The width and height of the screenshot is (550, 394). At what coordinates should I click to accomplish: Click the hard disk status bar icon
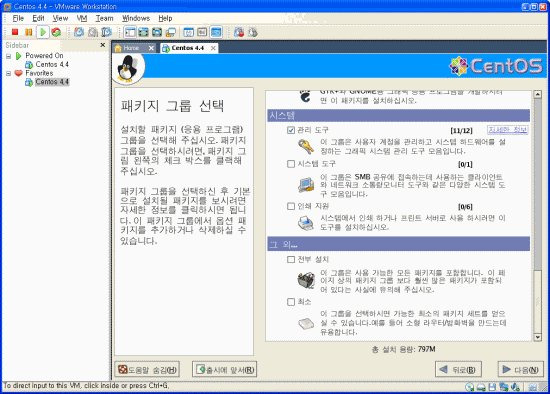click(481, 387)
